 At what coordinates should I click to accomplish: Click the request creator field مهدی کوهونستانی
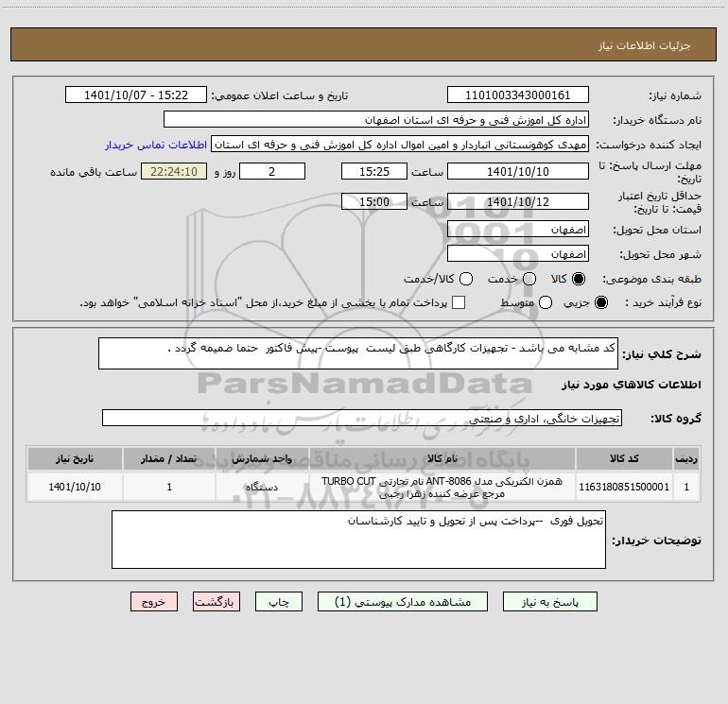pyautogui.click(x=400, y=145)
